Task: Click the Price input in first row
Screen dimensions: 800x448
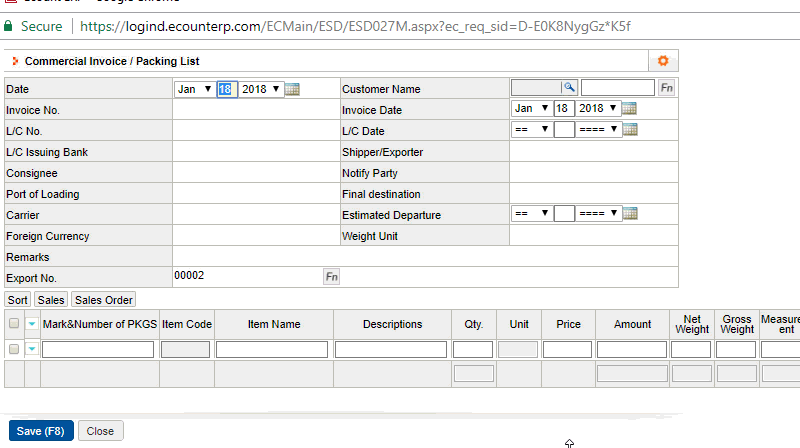Action: [567, 350]
